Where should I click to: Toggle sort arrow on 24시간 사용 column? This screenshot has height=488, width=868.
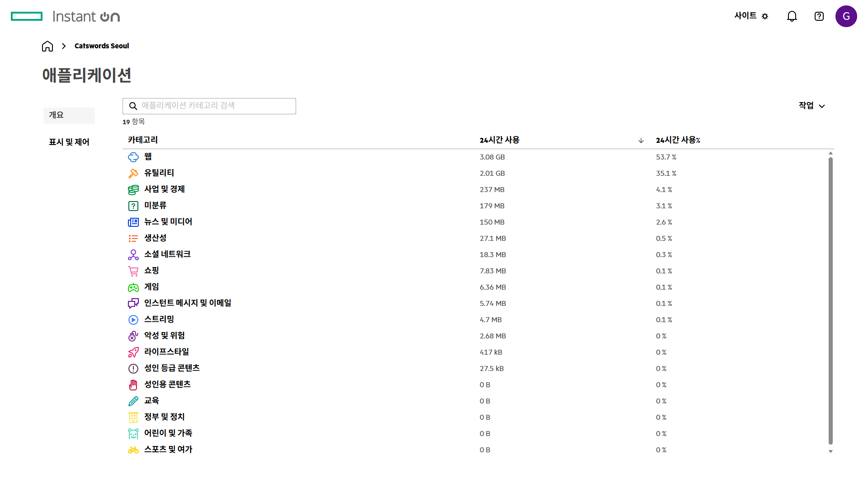point(641,141)
